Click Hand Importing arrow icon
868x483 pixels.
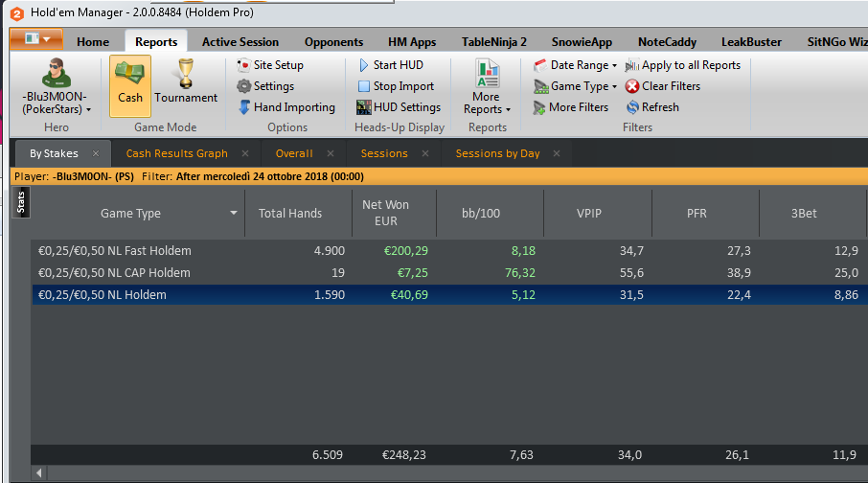[244, 107]
